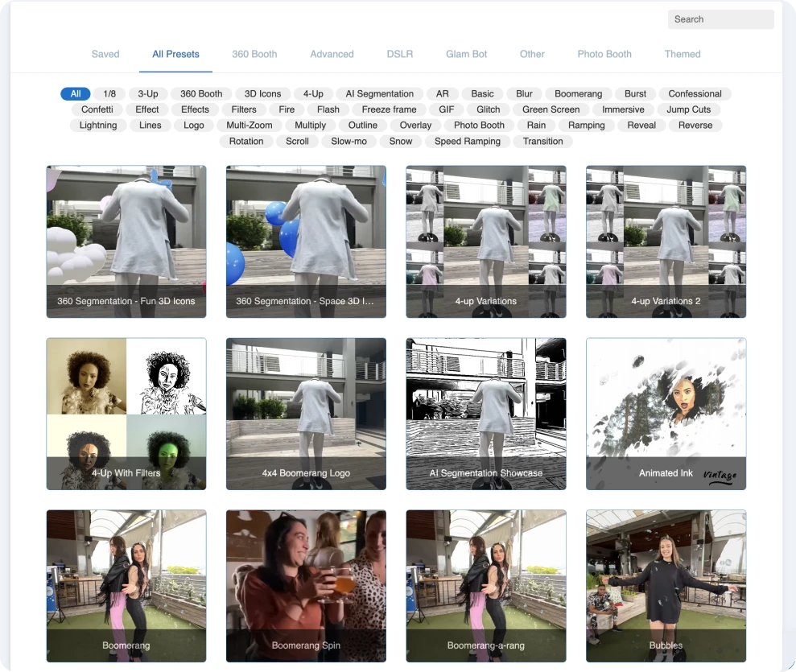
Task: Toggle the AI Segmentation filter chip
Action: (x=379, y=93)
